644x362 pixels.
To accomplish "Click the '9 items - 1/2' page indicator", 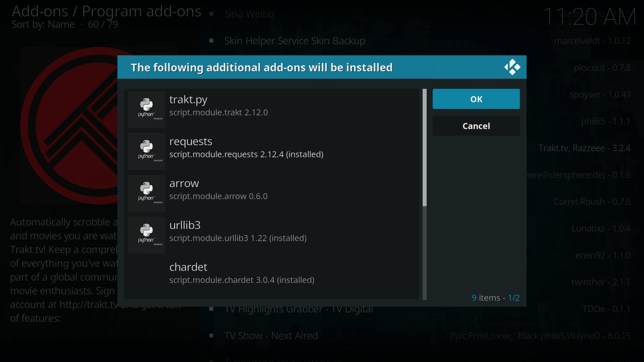I will [x=495, y=298].
